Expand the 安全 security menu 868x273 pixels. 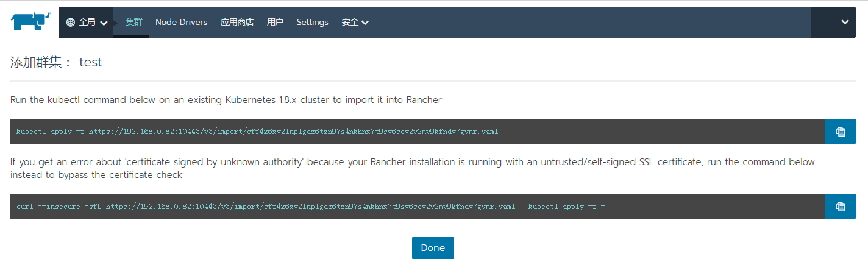(355, 22)
